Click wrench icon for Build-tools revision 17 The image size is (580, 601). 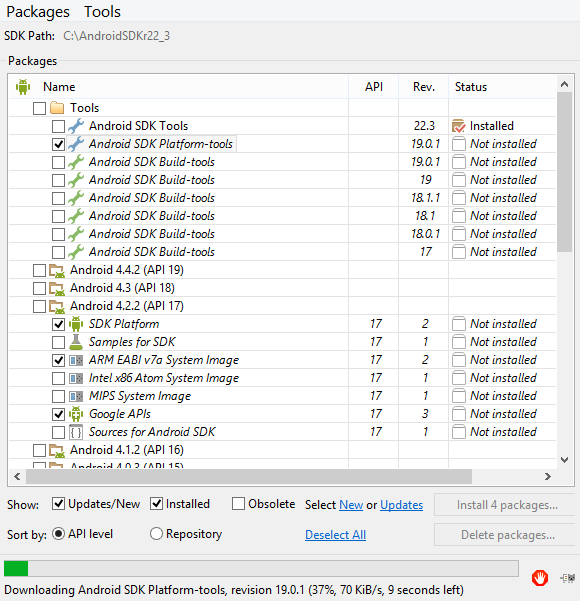(x=76, y=252)
